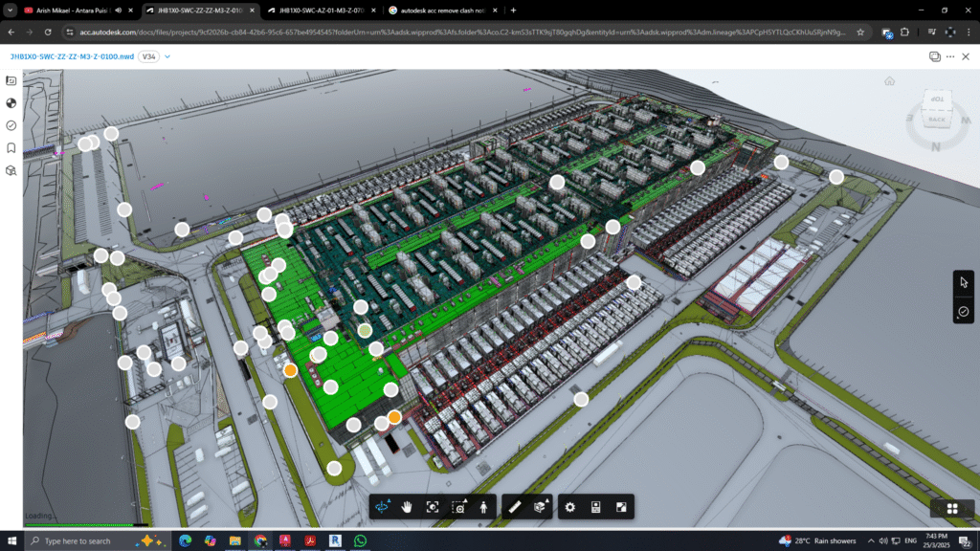Open the Bookmarks panel in left sidebar
Screen dimensions: 980x551
11,148
